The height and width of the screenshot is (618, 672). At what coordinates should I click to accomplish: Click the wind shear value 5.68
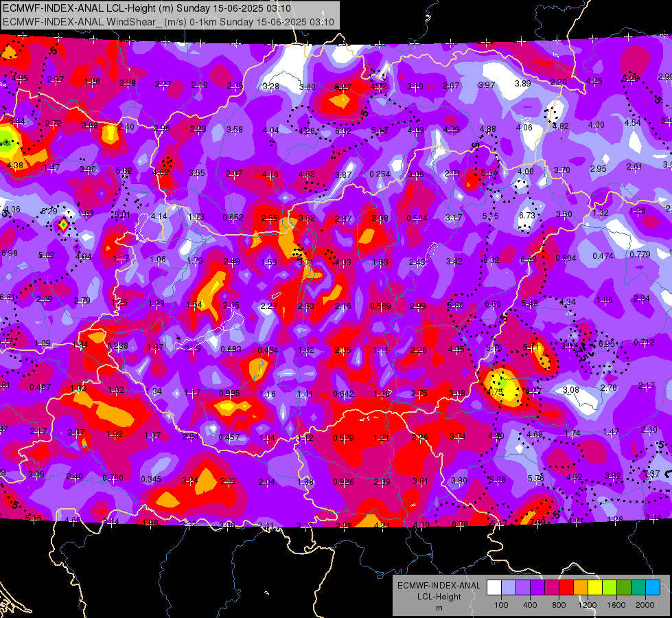point(497,479)
